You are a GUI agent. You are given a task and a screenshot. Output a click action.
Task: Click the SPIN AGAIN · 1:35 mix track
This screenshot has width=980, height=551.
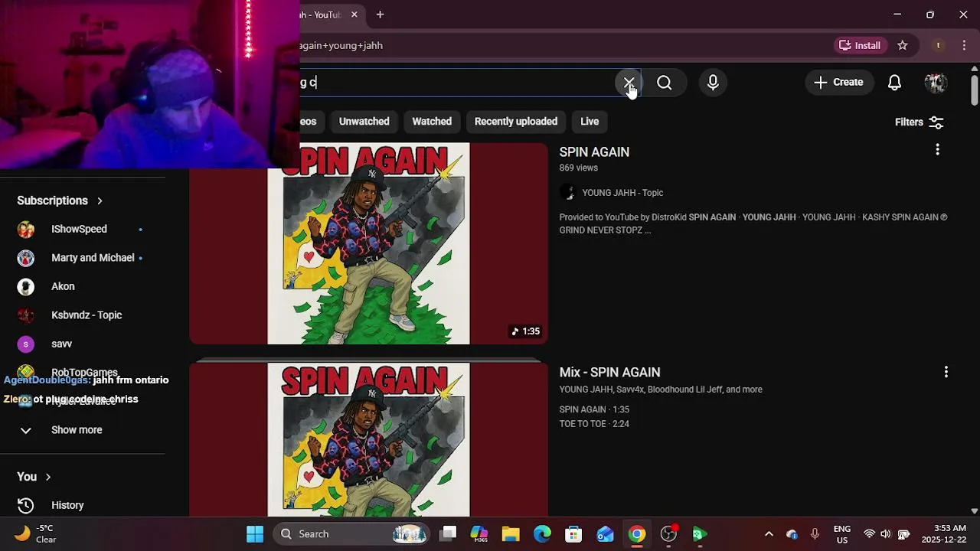point(594,409)
